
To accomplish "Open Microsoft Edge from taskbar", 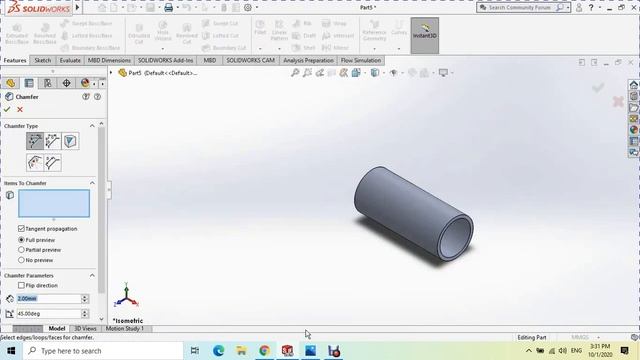I will (218, 351).
